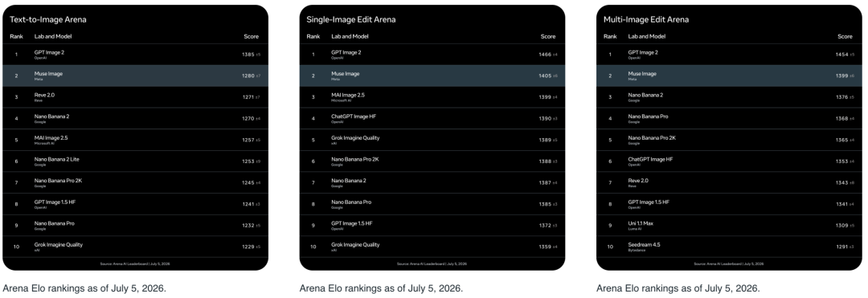Click the Text-to-Image Arena leaderboard title
Viewport: 868px width, 298px height.
[47, 19]
